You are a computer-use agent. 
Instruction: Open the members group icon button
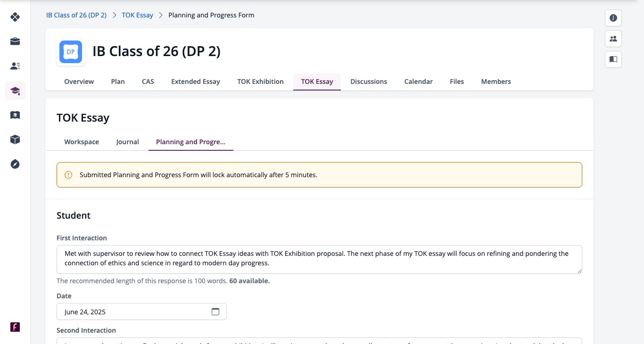(x=613, y=39)
